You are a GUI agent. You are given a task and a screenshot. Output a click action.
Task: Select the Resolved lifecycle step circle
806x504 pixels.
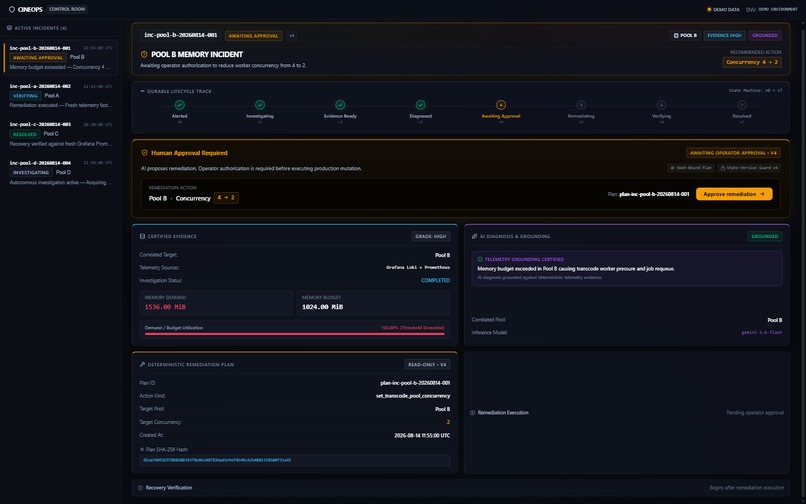(x=741, y=105)
